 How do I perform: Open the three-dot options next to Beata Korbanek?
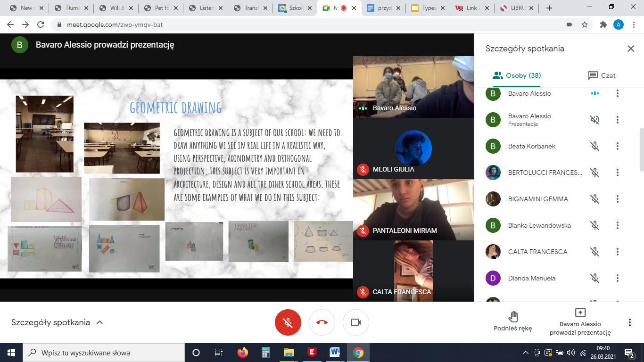click(x=617, y=146)
